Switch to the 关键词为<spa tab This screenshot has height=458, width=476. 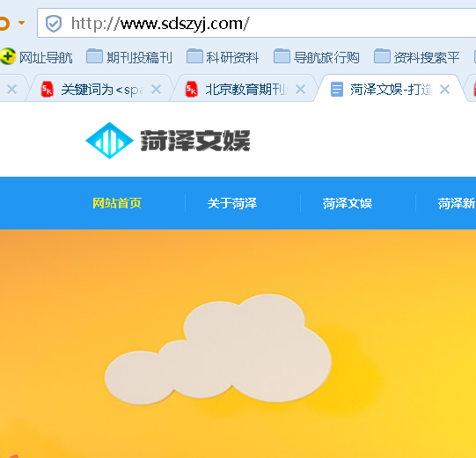point(92,90)
